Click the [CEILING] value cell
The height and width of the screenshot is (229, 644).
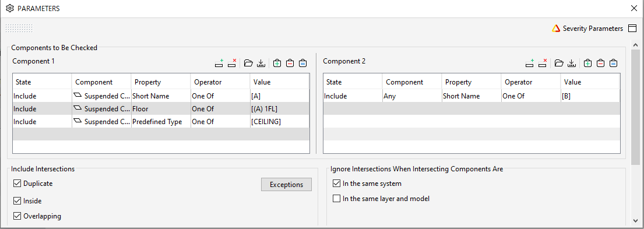pyautogui.click(x=280, y=121)
